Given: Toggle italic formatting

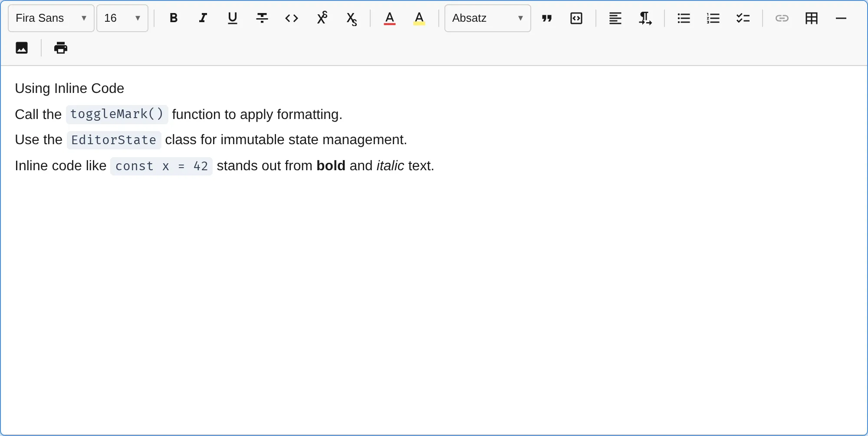Looking at the screenshot, I should [203, 18].
